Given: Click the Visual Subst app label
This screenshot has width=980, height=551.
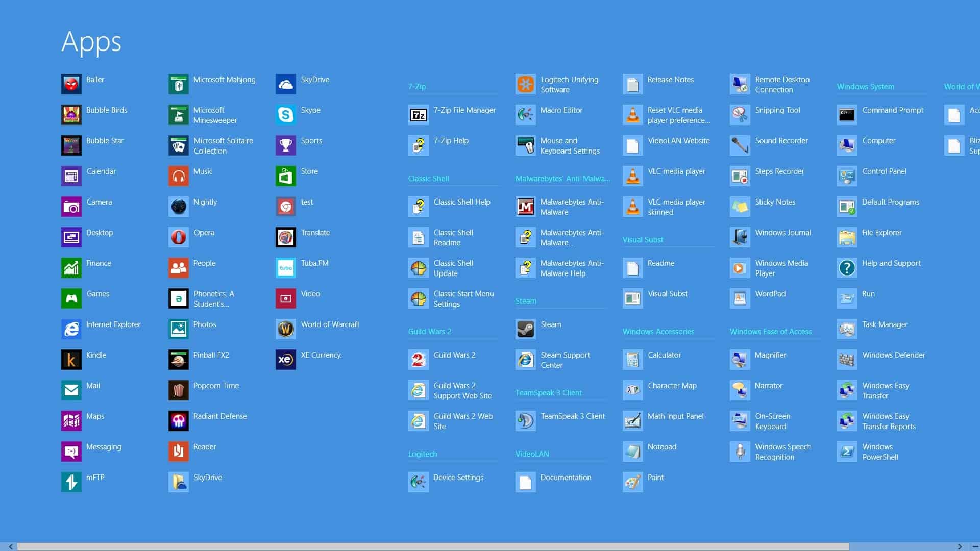Looking at the screenshot, I should click(668, 294).
